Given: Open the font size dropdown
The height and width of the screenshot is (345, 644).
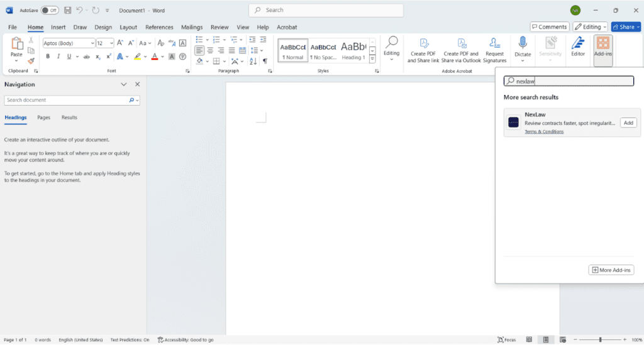Looking at the screenshot, I should (x=111, y=43).
